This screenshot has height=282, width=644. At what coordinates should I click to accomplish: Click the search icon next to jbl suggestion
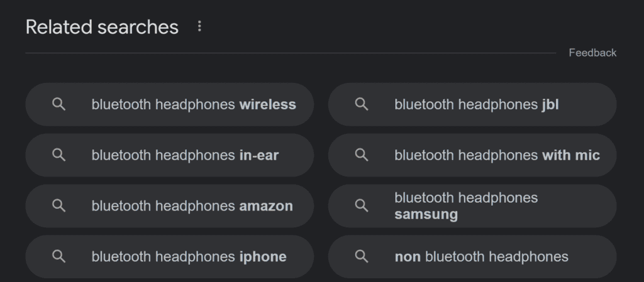coord(362,104)
